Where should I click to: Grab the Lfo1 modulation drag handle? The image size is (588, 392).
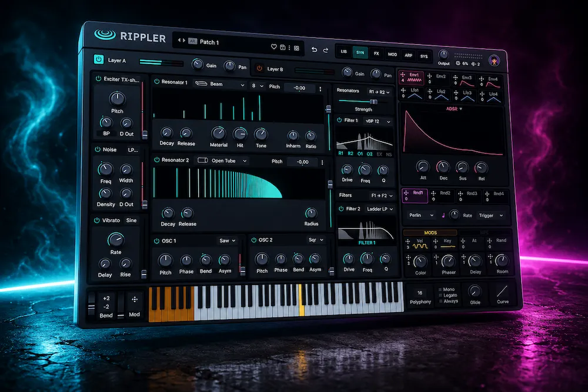click(403, 91)
